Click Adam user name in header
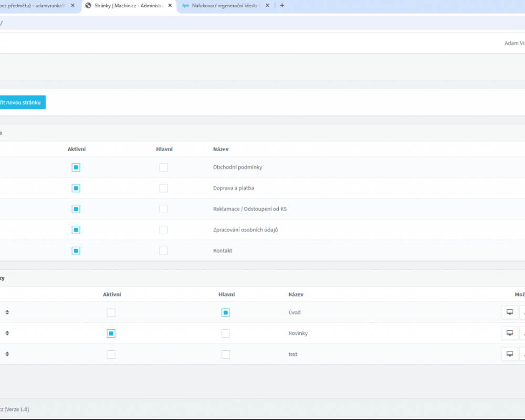 click(514, 43)
